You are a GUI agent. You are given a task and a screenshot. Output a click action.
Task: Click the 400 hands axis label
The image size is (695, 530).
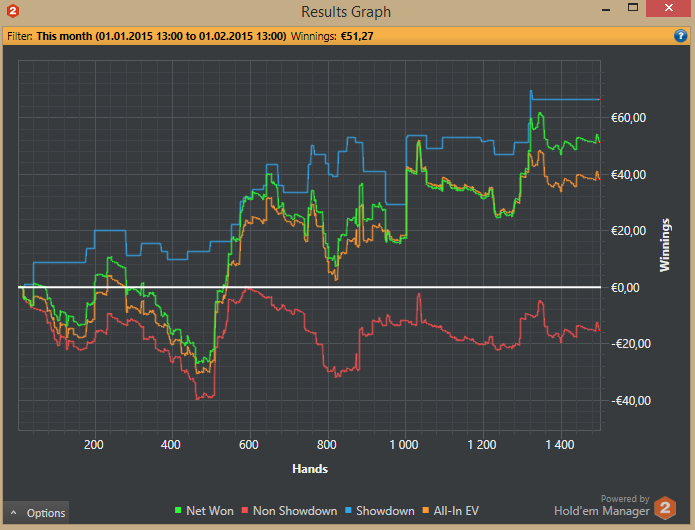(170, 444)
